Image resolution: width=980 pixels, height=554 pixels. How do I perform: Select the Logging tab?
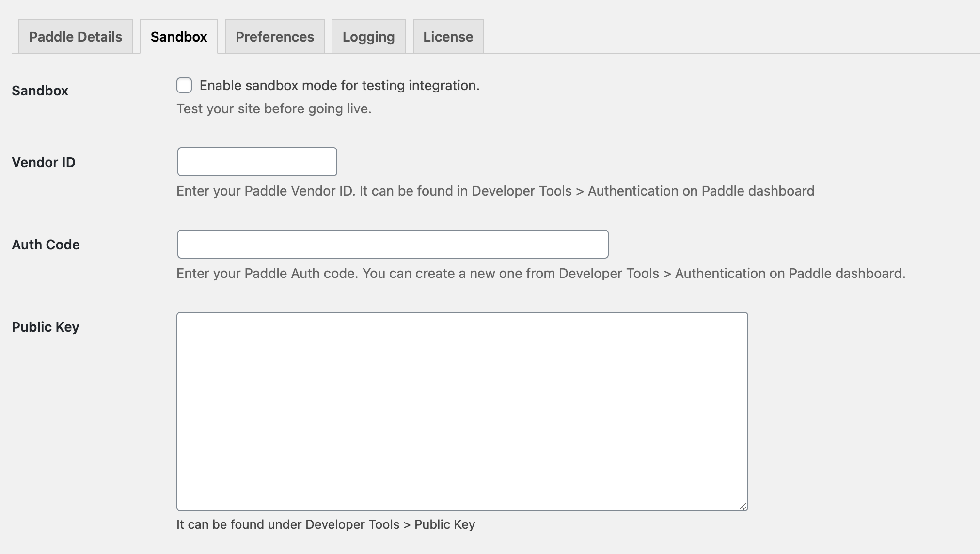[368, 36]
